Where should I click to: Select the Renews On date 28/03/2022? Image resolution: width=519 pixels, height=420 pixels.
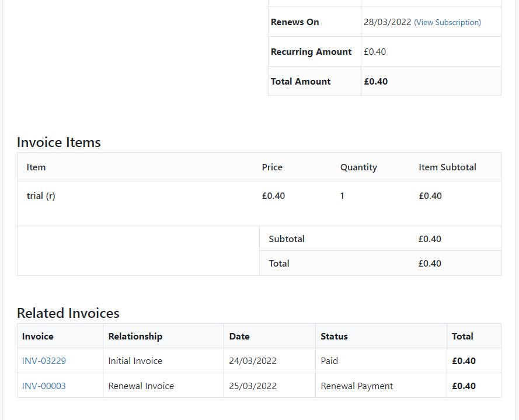pos(387,22)
